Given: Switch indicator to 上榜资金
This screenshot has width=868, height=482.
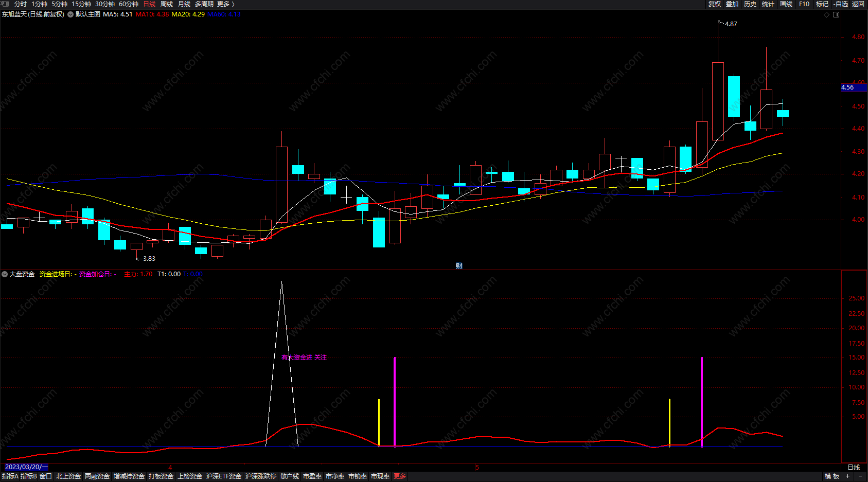Looking at the screenshot, I should [190, 476].
